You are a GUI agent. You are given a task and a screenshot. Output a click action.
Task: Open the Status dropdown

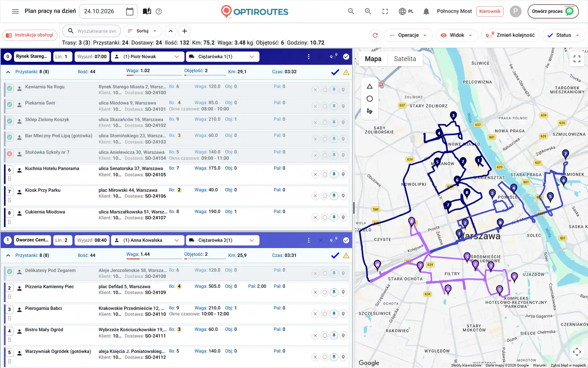point(563,35)
